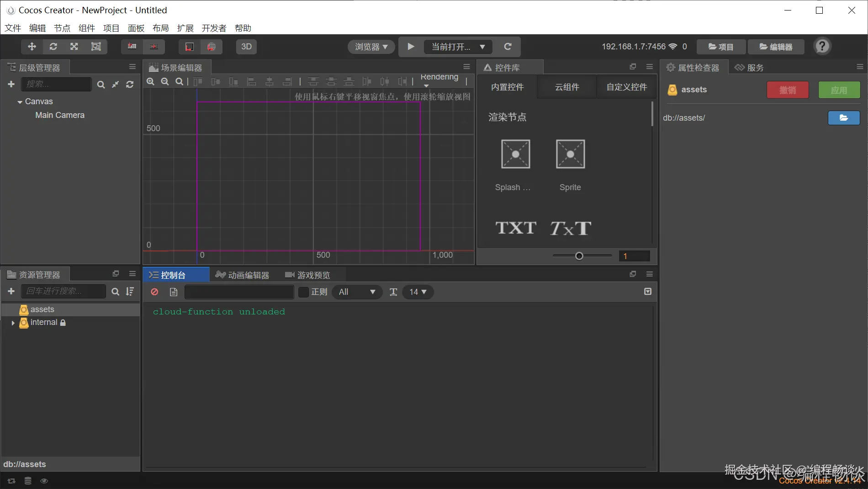868x489 pixels.
Task: Enable the 正则 regex checkbox in console
Action: click(x=303, y=292)
